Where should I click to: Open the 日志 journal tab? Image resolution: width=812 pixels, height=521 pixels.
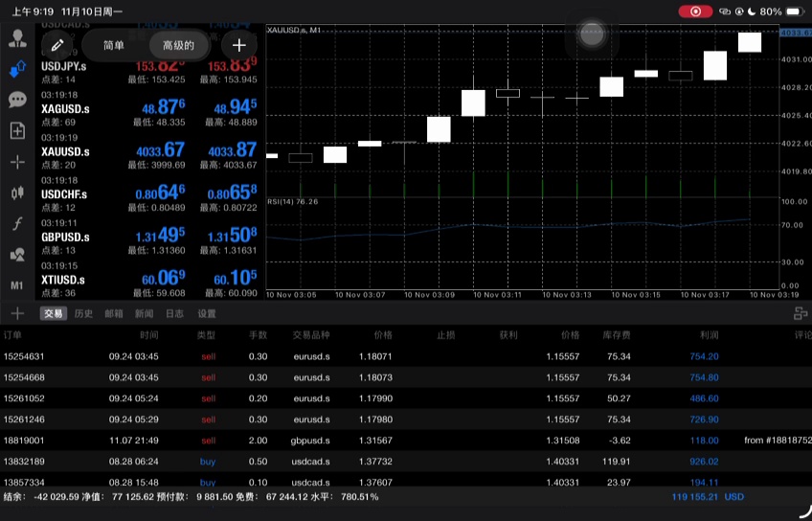[x=174, y=313]
